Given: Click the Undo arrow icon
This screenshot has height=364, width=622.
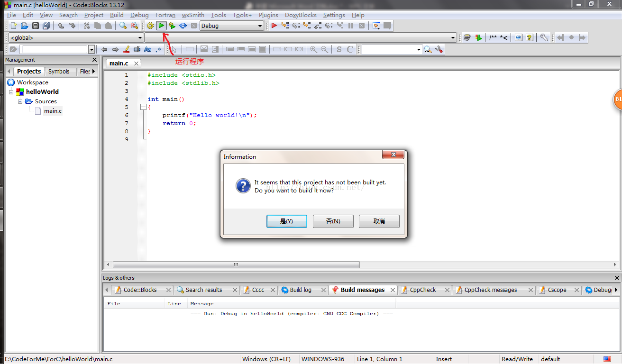Looking at the screenshot, I should tap(61, 26).
